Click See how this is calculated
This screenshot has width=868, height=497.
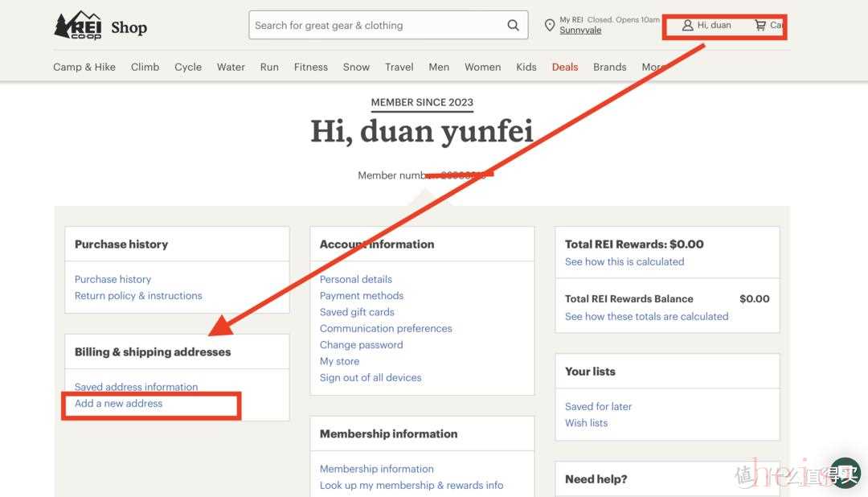[624, 261]
